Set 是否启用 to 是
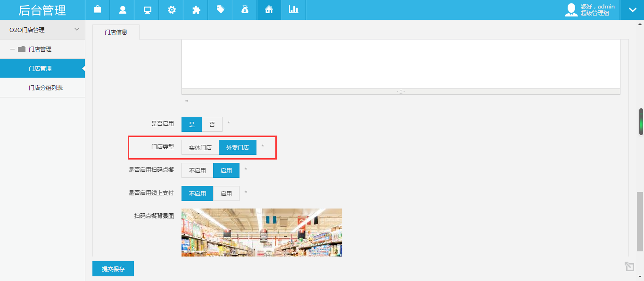This screenshot has width=644, height=281. 192,124
